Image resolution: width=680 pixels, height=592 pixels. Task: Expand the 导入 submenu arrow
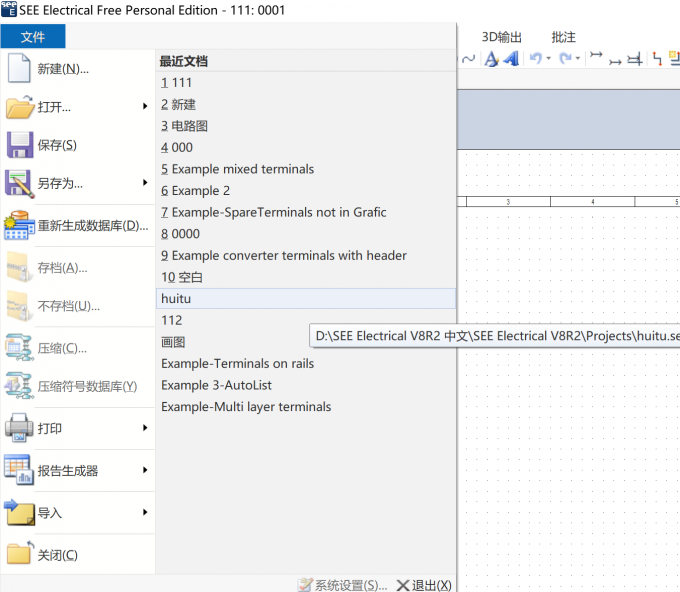point(145,512)
